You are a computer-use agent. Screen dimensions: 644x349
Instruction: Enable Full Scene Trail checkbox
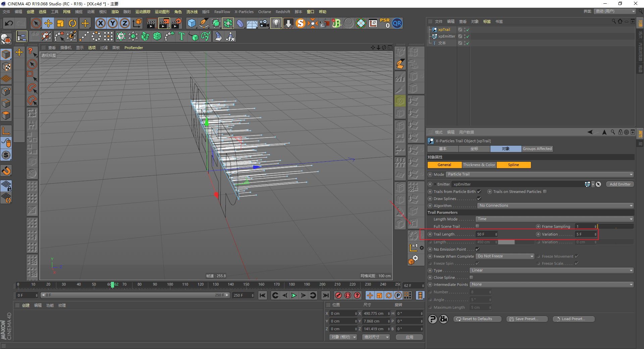(x=477, y=227)
